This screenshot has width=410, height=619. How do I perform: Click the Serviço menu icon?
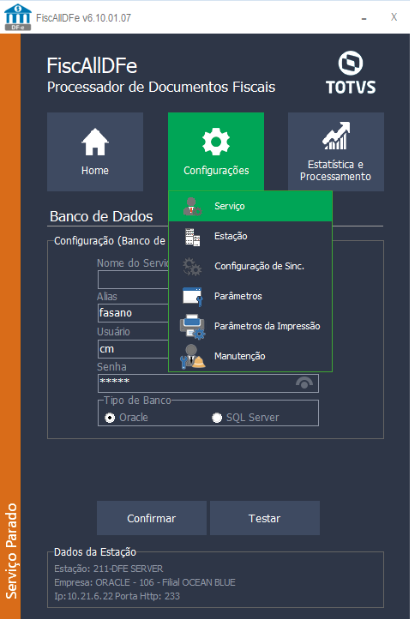[192, 206]
